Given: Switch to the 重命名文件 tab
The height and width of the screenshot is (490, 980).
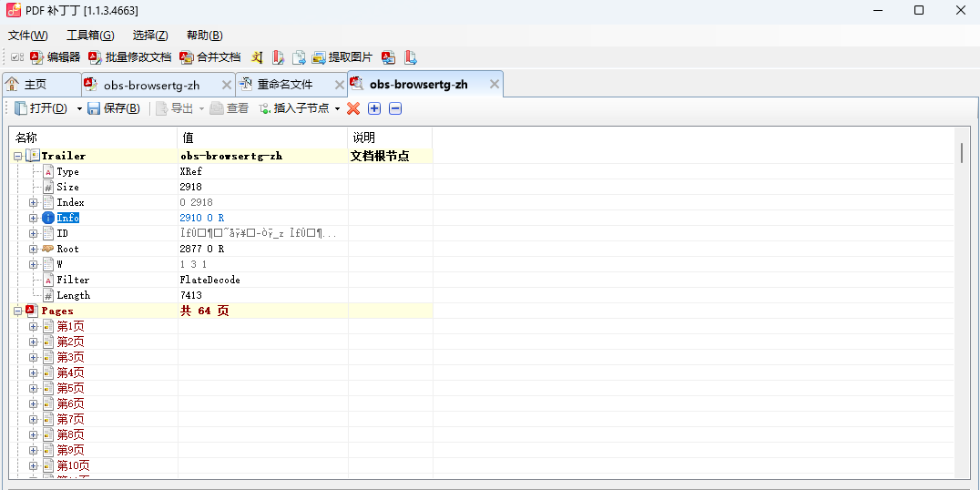Looking at the screenshot, I should tap(283, 85).
